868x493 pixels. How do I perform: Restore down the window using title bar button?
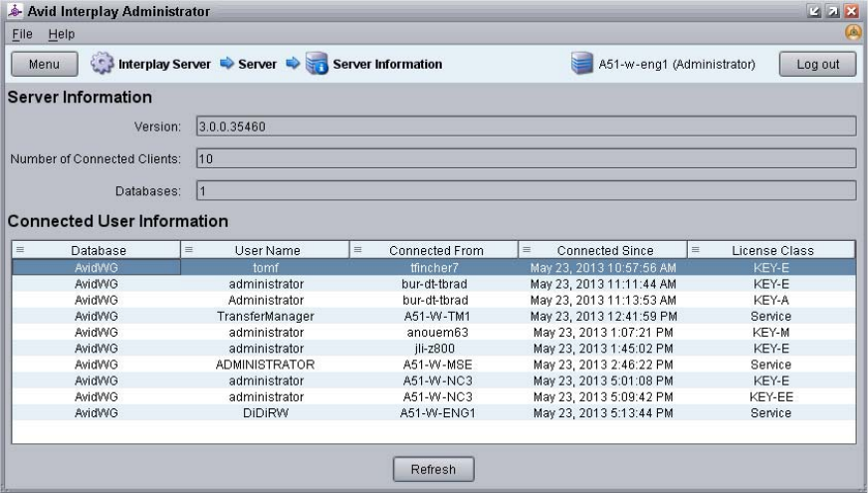coord(832,11)
